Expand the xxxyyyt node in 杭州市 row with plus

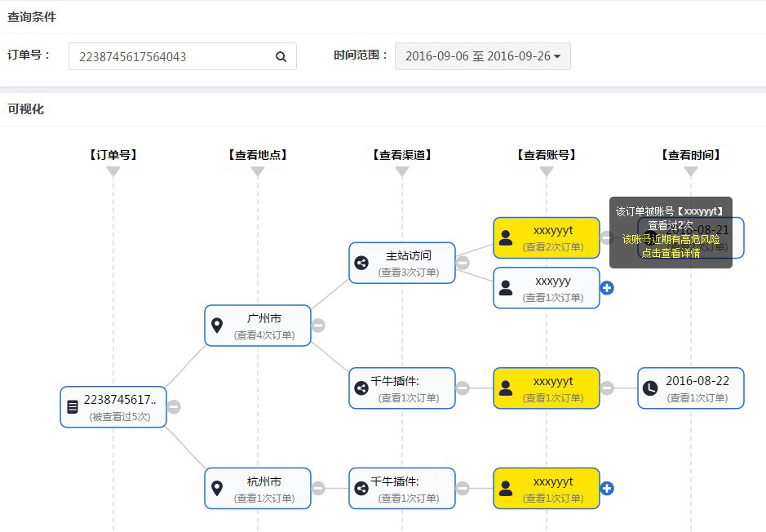(607, 488)
